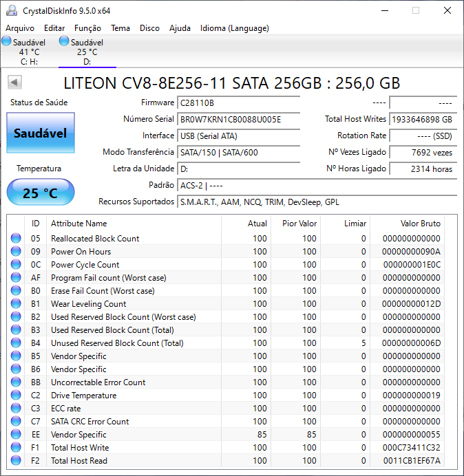Click the Firmware value field

click(239, 102)
